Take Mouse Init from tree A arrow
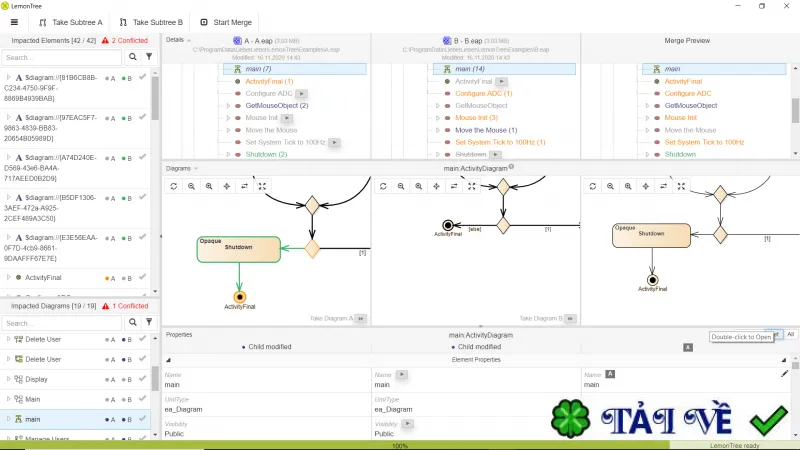The height and width of the screenshot is (450, 800). [287, 118]
